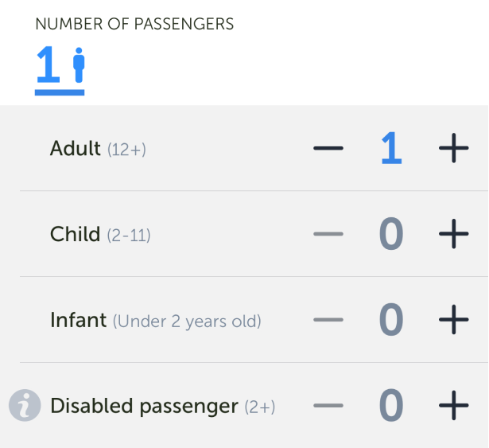Select the Child (2-11) label
The height and width of the screenshot is (448, 489).
(x=100, y=234)
